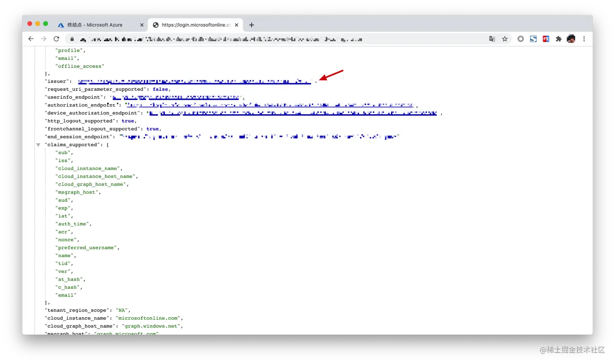
Task: Reload the current page
Action: point(57,39)
